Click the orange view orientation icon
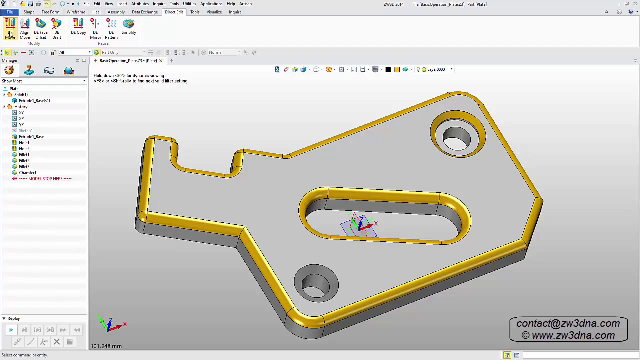 (x=328, y=69)
